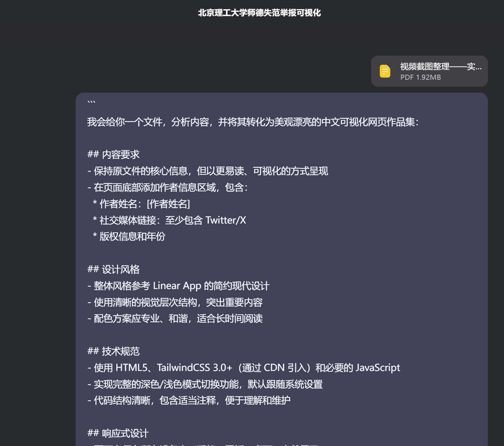504x446 pixels.
Task: Click the line 版权信息和年份
Action: click(129, 236)
